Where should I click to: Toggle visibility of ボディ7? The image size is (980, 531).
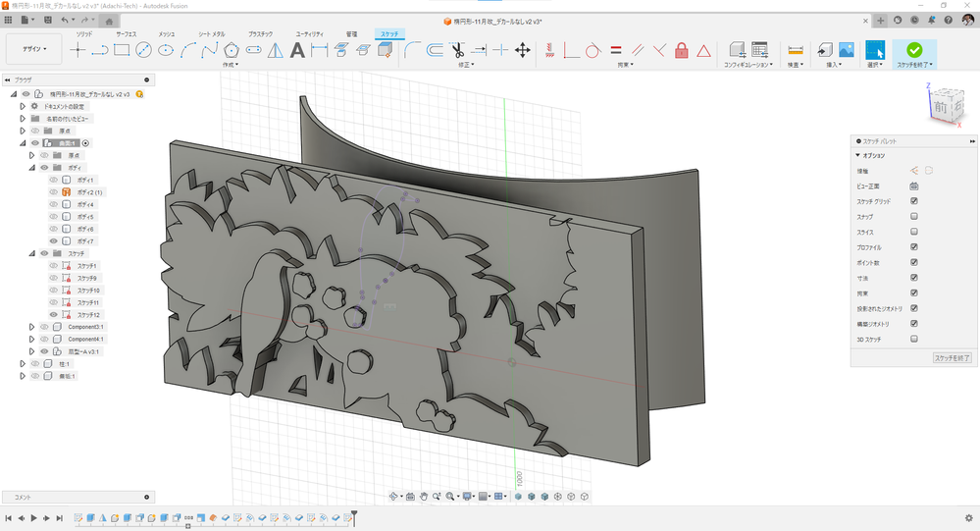54,240
